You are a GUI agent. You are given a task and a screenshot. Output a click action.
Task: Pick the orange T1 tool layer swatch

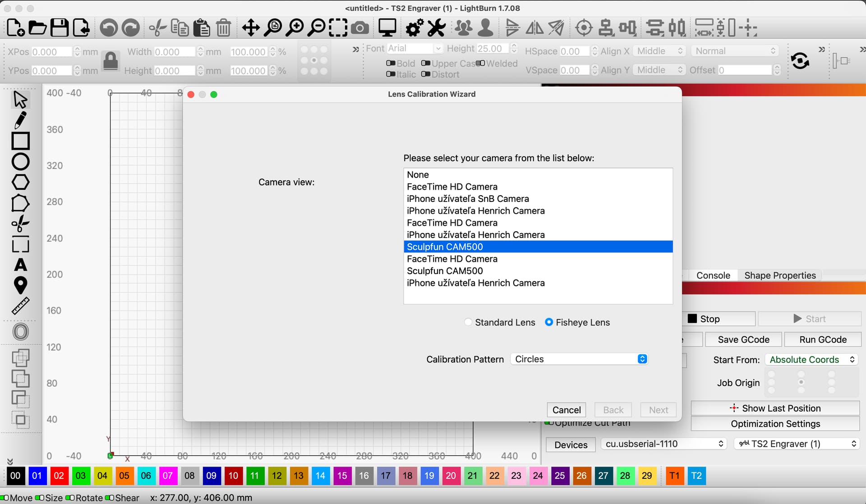[x=674, y=476]
